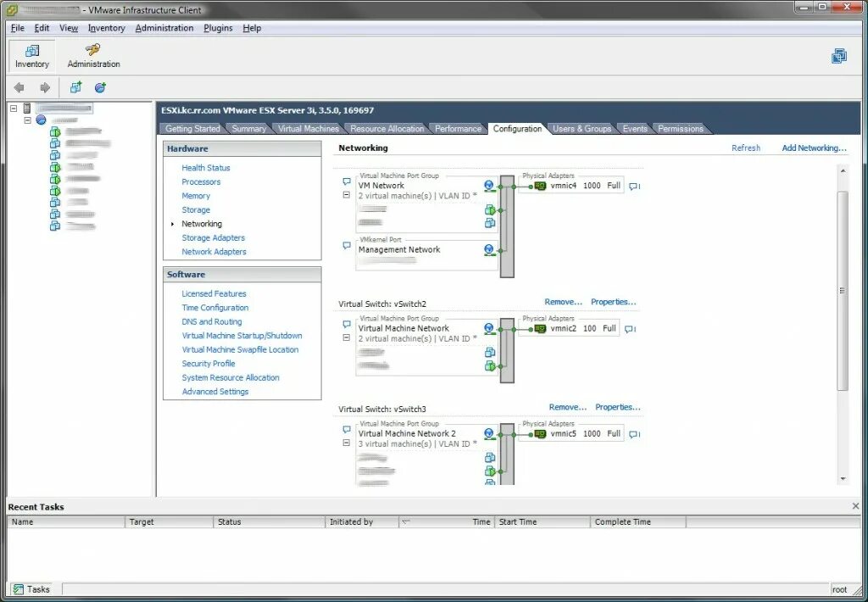Image resolution: width=868 pixels, height=602 pixels.
Task: Click the networking scrollbar up arrow
Action: [x=843, y=171]
